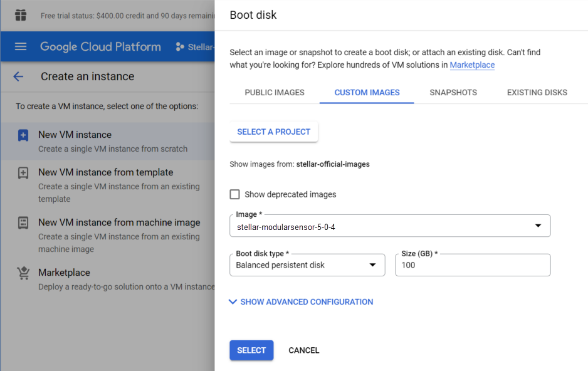
Task: Click the Select a Project button
Action: point(274,132)
